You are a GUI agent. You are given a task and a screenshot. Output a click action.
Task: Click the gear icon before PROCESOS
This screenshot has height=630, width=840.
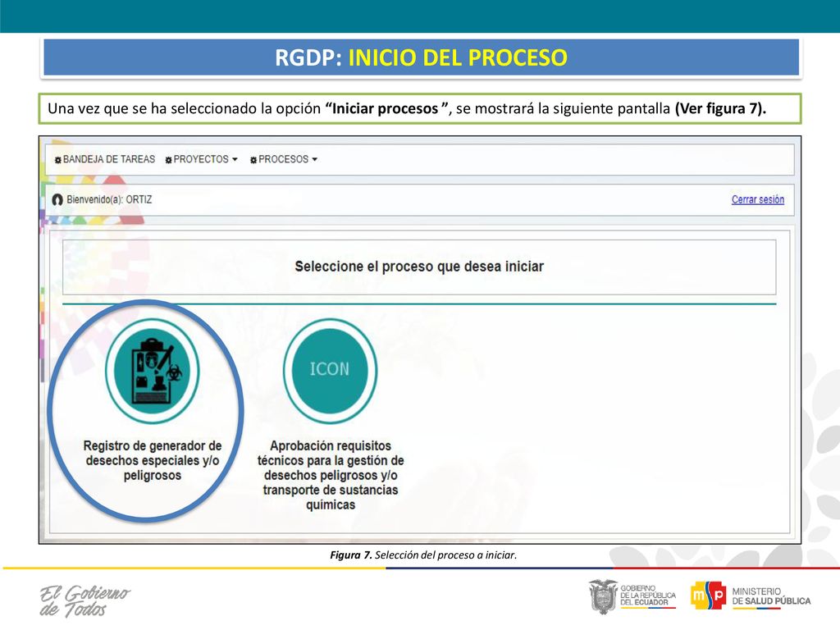[253, 160]
